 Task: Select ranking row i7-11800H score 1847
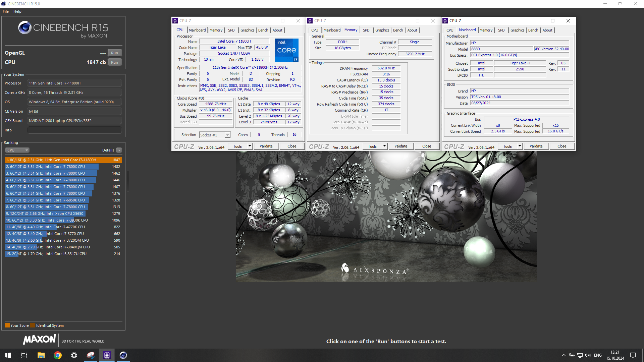63,160
